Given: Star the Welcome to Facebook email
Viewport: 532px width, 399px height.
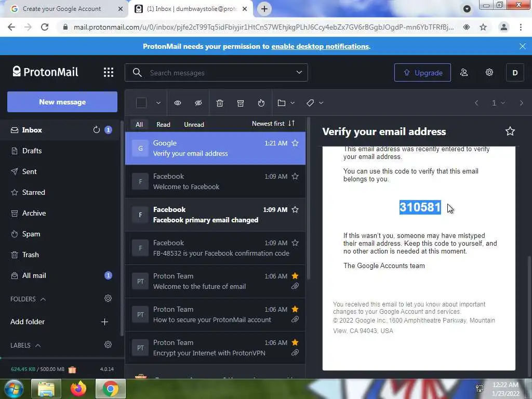Looking at the screenshot, I should pyautogui.click(x=295, y=177).
